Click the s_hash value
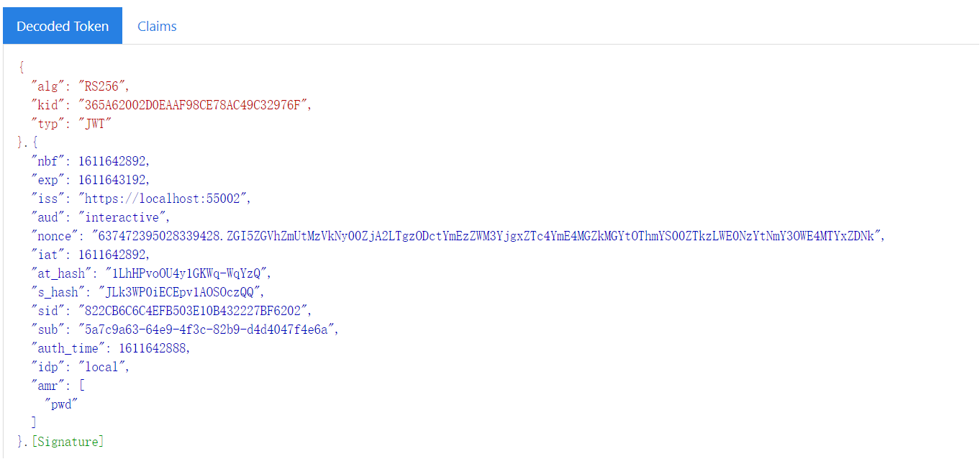 click(x=181, y=292)
